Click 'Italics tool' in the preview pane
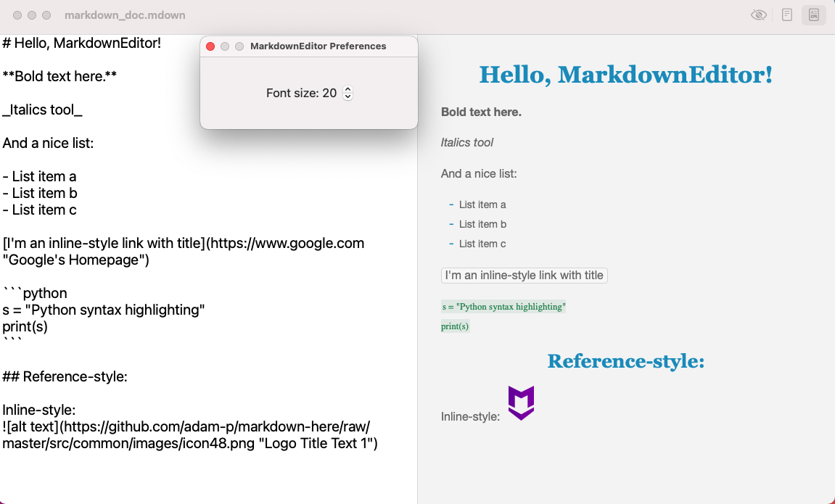 coord(467,143)
